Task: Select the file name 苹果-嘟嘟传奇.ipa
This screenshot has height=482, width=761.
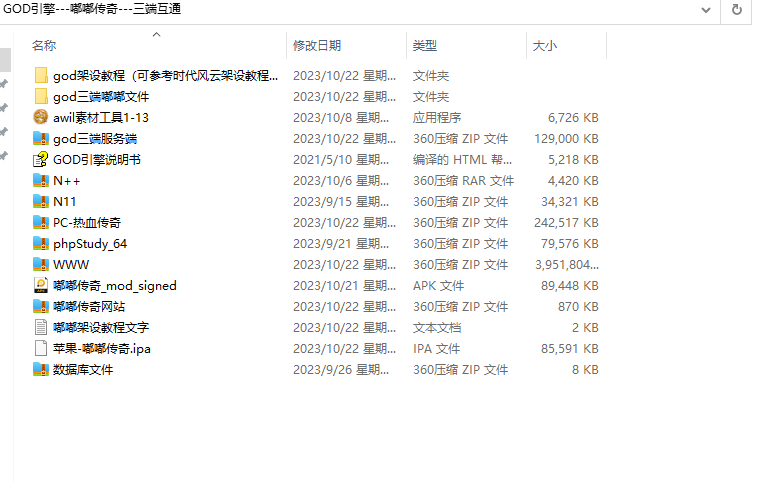Action: click(x=102, y=349)
